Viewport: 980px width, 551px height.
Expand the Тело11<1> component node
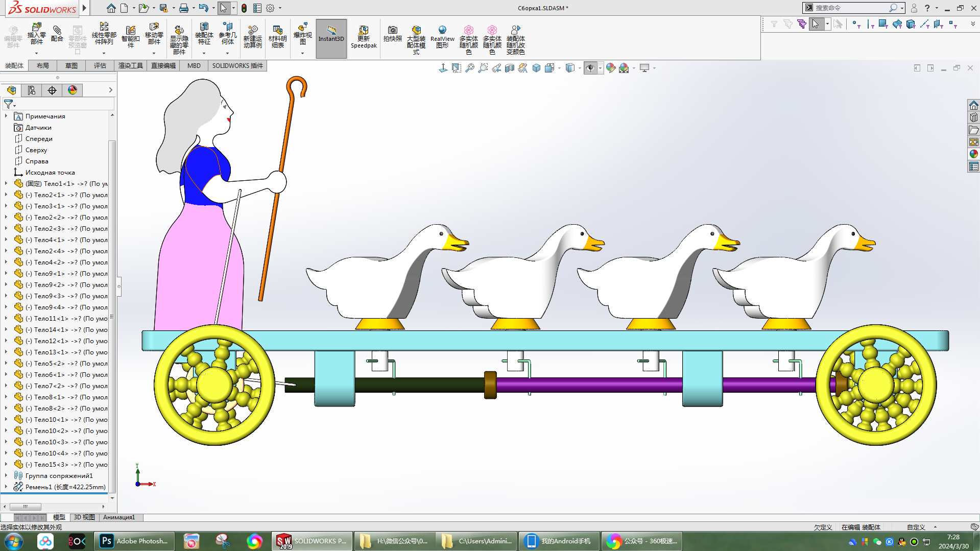click(6, 319)
